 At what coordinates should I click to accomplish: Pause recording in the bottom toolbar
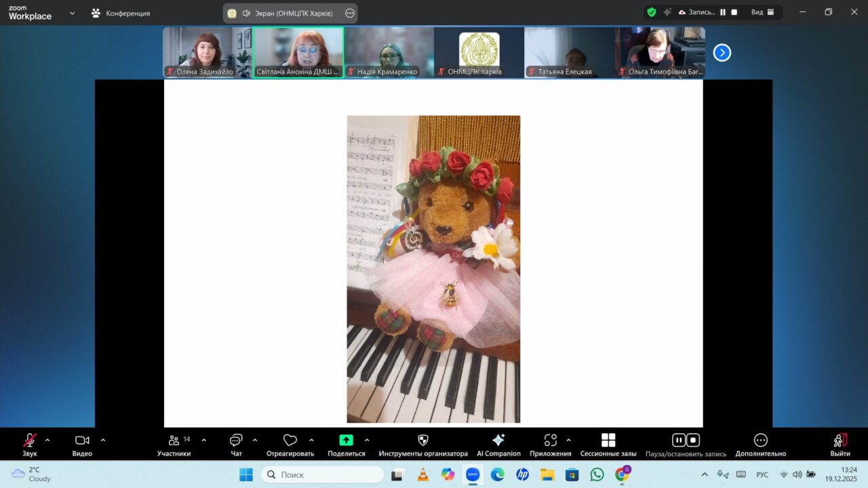tap(679, 440)
